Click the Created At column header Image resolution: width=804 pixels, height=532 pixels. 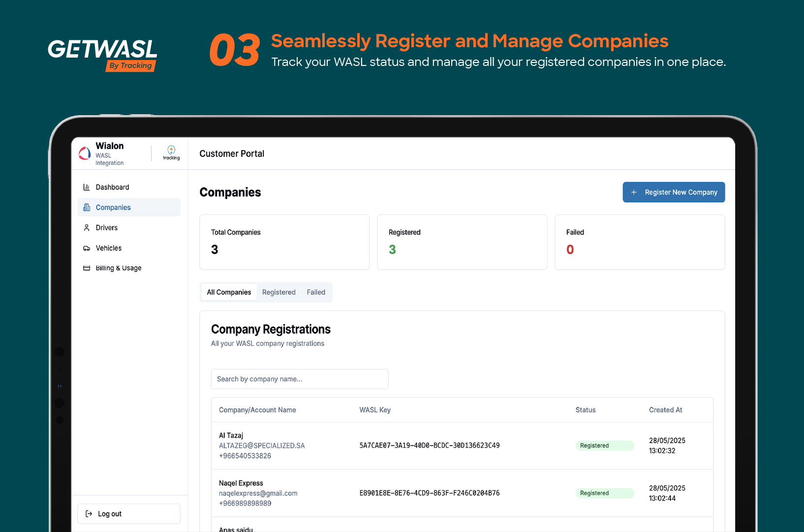666,410
